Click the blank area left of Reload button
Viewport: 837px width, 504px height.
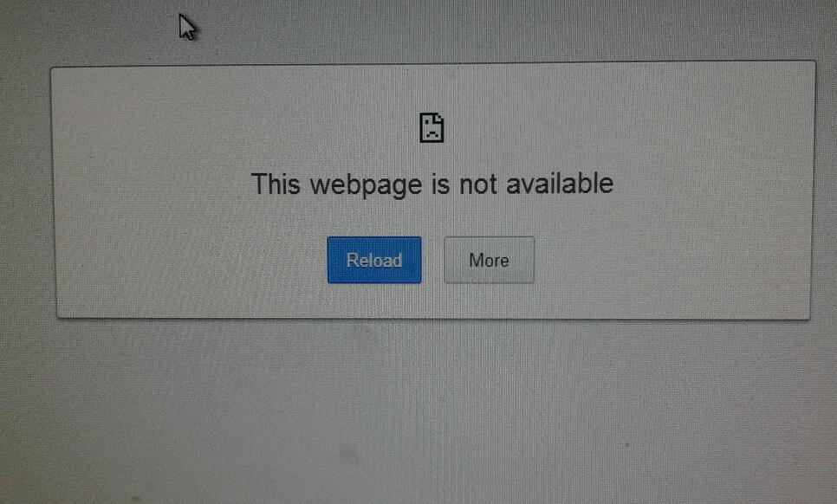(x=192, y=260)
